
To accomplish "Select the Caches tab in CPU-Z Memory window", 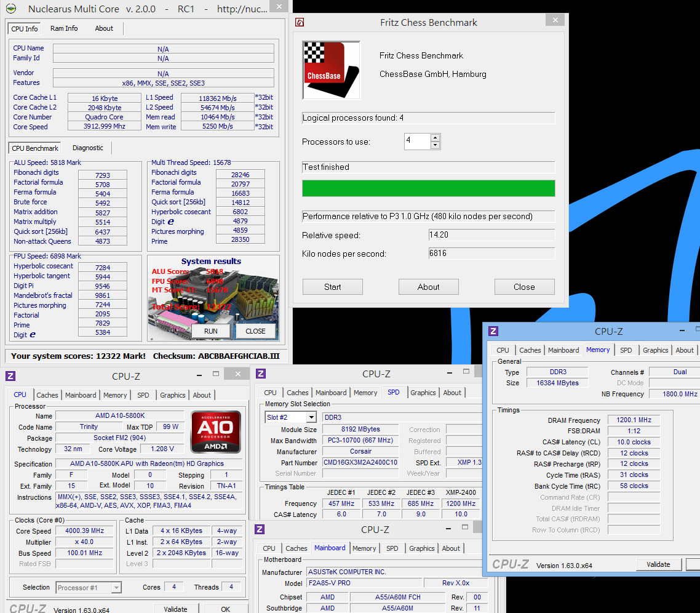I will 530,350.
